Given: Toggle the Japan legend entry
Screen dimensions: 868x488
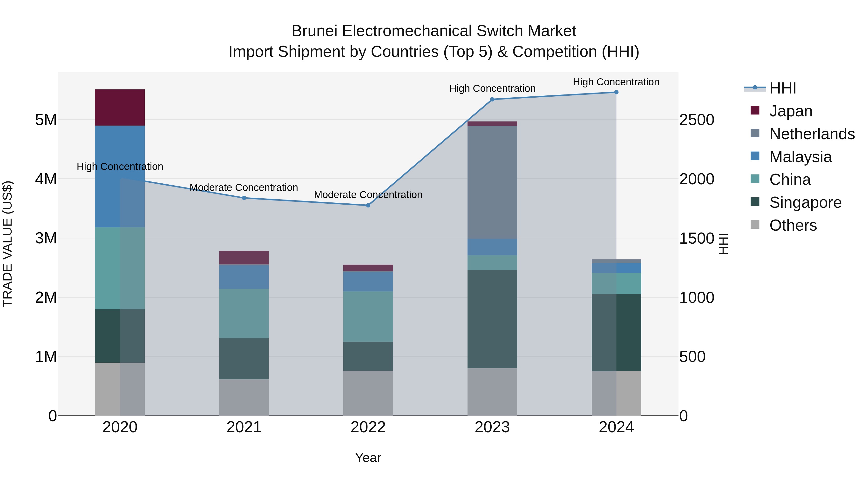Looking at the screenshot, I should pos(782,111).
